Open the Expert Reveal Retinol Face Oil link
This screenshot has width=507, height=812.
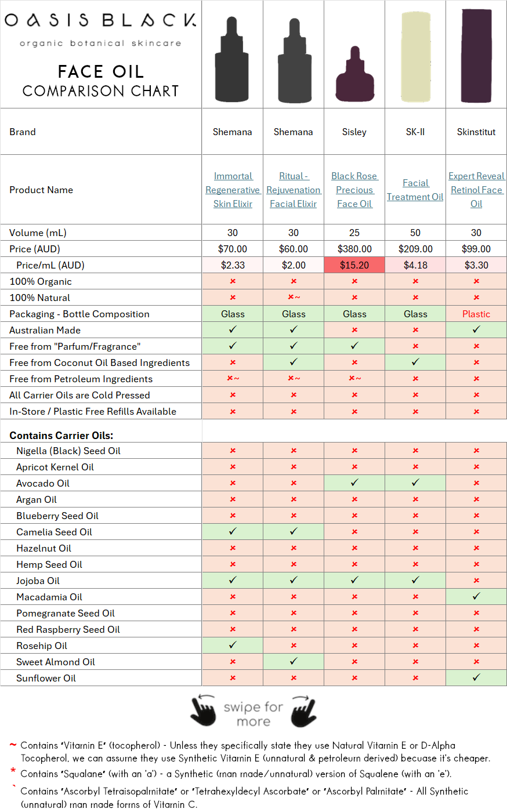coord(476,190)
